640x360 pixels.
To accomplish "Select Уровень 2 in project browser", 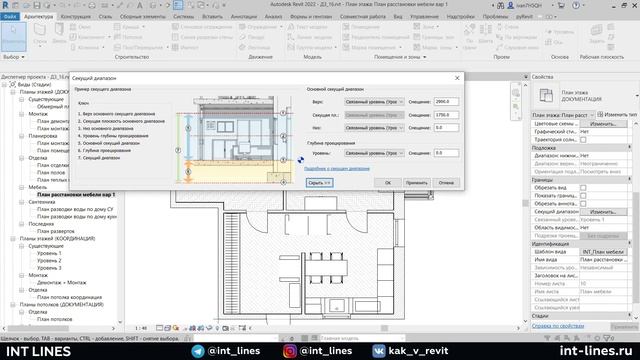I will point(49,260).
